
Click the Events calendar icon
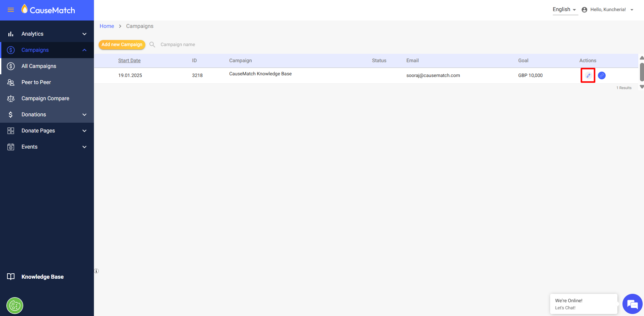[x=11, y=147]
